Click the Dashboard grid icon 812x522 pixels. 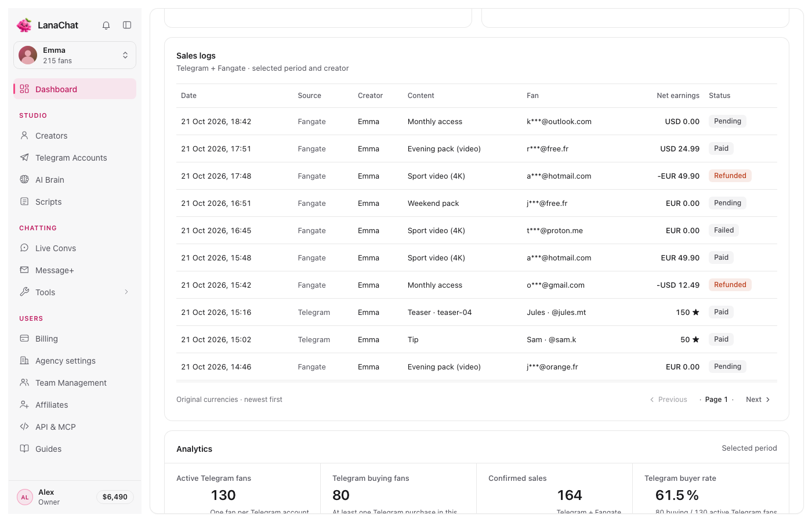click(24, 89)
